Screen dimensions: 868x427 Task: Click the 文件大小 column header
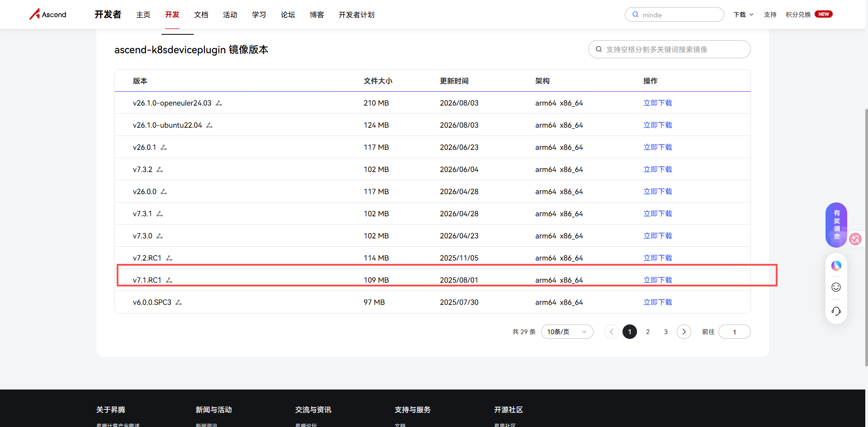click(378, 81)
